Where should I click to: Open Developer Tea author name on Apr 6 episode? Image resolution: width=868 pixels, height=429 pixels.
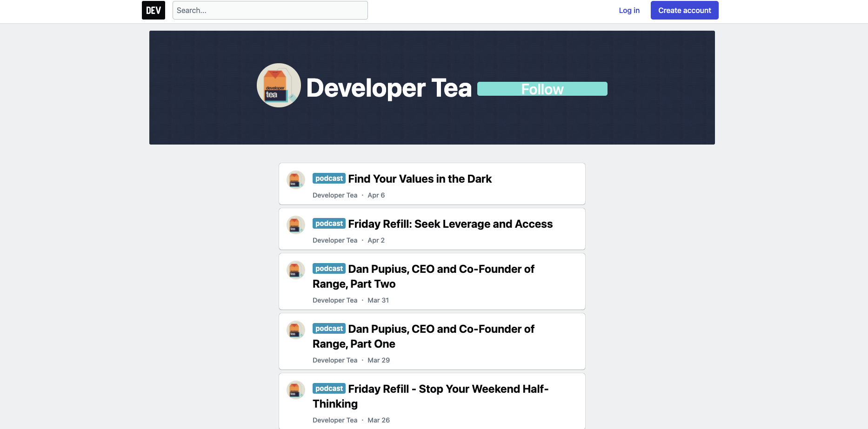[335, 195]
